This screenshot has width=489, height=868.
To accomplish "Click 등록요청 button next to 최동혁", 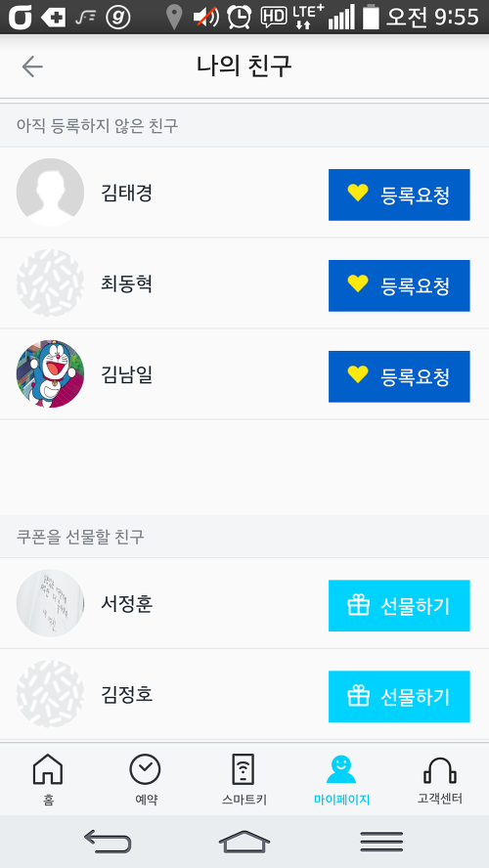I will point(399,285).
